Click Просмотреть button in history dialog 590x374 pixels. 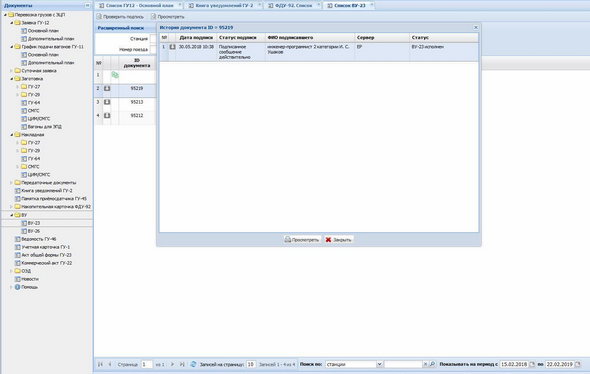click(302, 240)
